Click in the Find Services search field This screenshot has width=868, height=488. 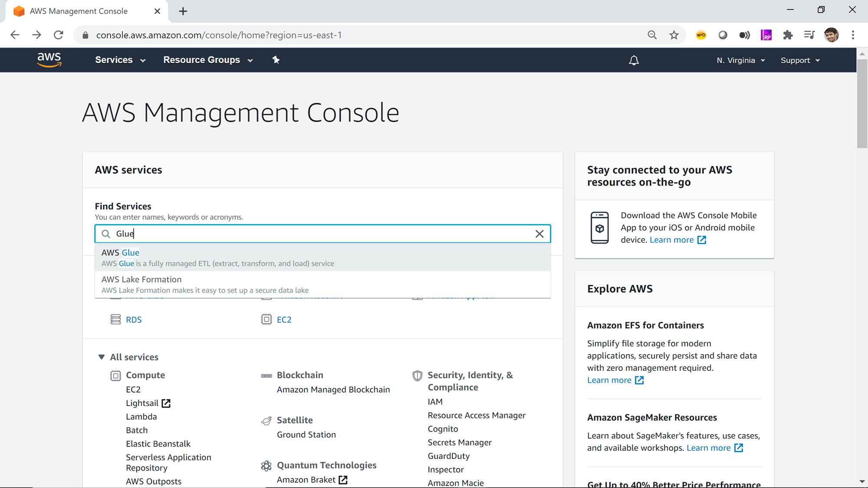(x=321, y=234)
